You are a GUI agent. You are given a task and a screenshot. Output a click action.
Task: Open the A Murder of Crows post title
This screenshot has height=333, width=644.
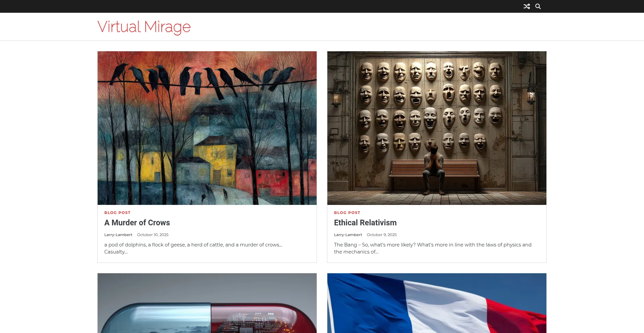[137, 223]
